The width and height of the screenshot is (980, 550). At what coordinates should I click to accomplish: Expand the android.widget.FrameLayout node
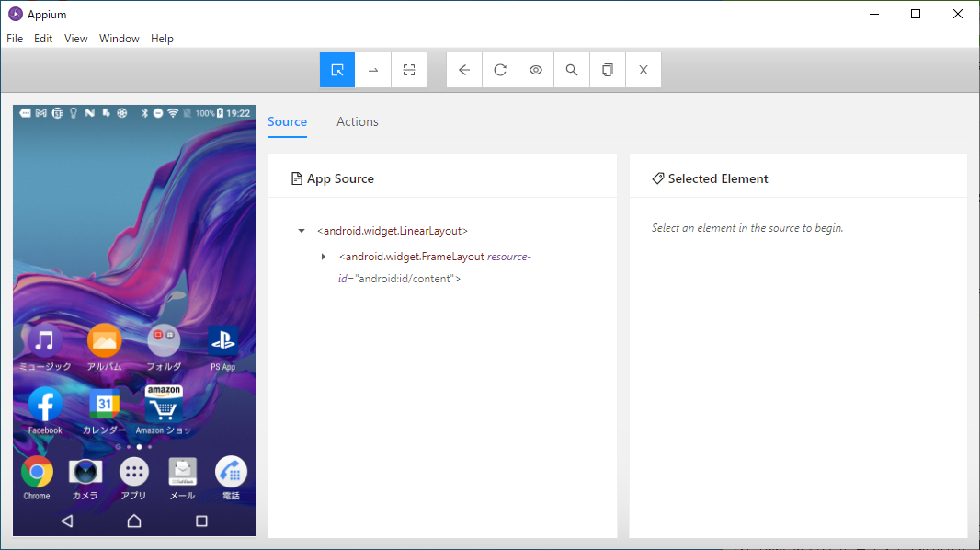pos(324,257)
